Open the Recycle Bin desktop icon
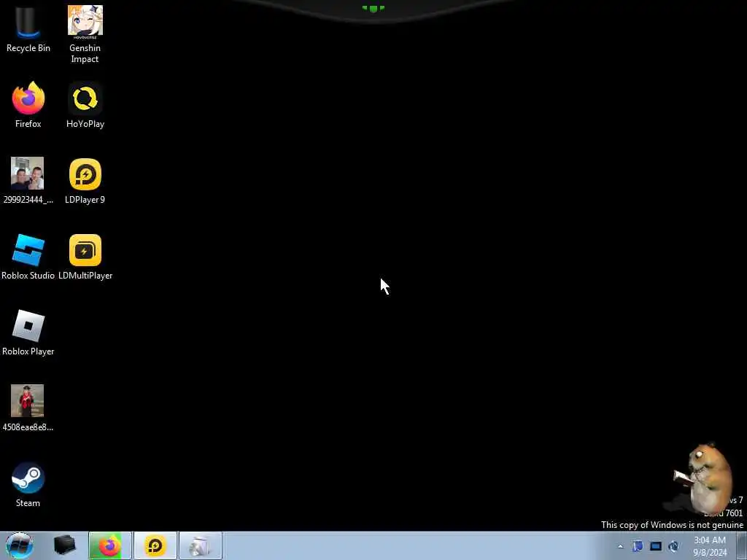This screenshot has width=747, height=560. pos(28,28)
